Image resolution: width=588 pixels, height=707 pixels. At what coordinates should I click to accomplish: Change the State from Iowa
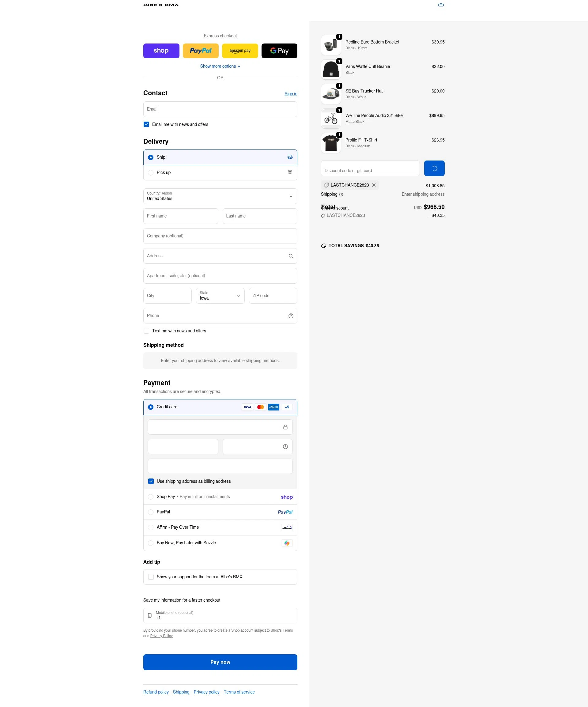220,296
